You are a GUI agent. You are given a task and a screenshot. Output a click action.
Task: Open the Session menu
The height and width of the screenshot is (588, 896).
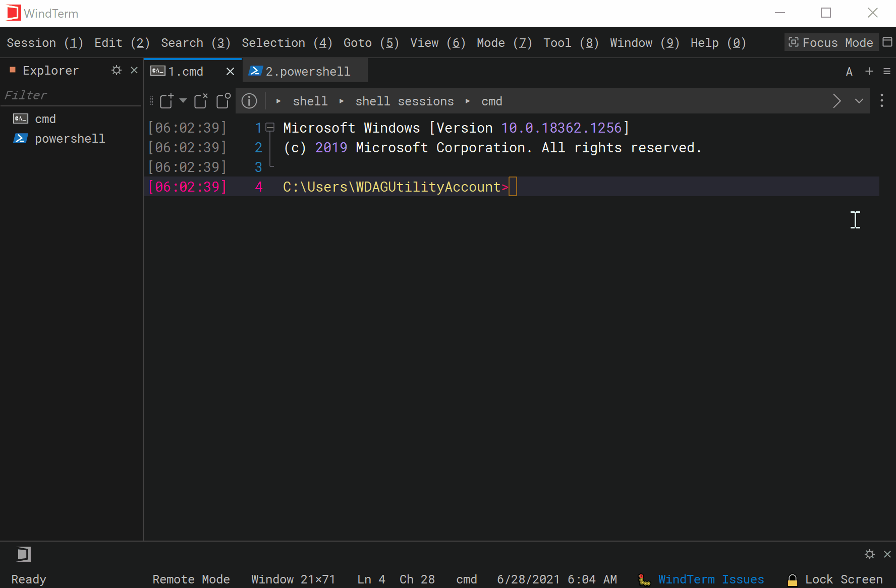click(45, 43)
